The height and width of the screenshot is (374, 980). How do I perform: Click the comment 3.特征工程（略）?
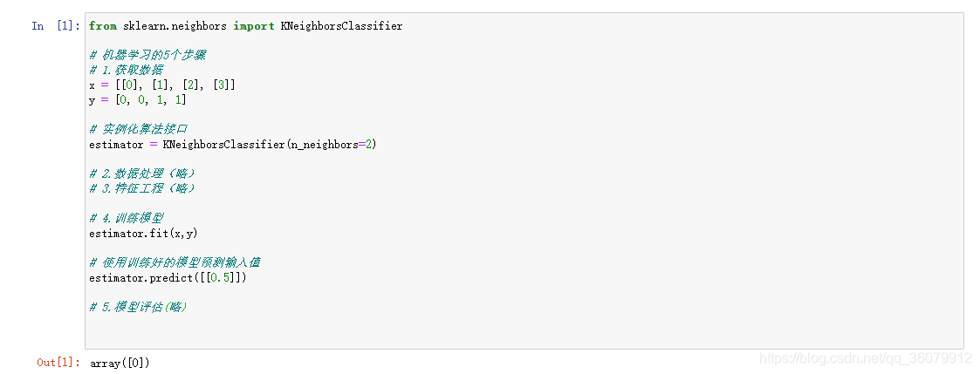[x=142, y=188]
